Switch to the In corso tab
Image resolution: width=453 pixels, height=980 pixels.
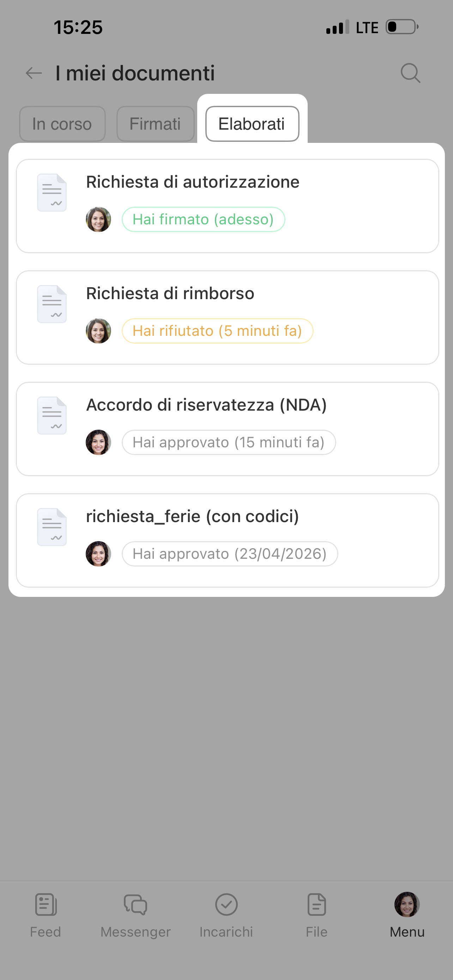click(x=62, y=124)
